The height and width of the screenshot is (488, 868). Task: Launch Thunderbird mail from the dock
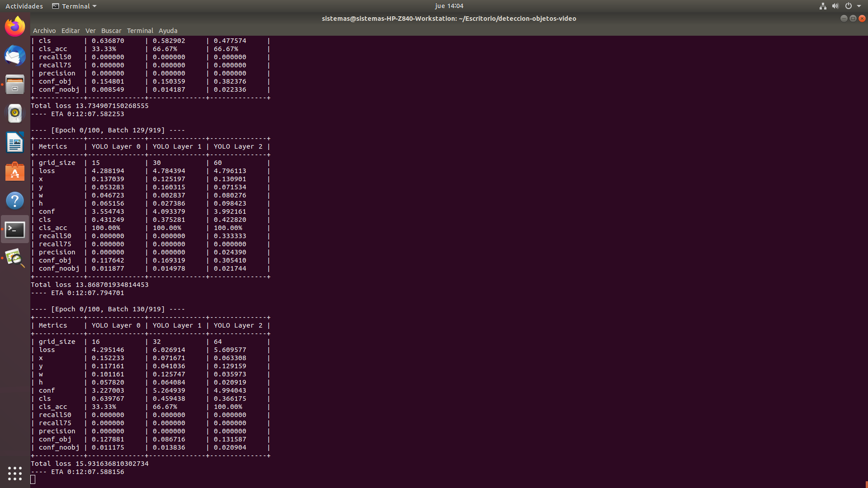pyautogui.click(x=15, y=56)
